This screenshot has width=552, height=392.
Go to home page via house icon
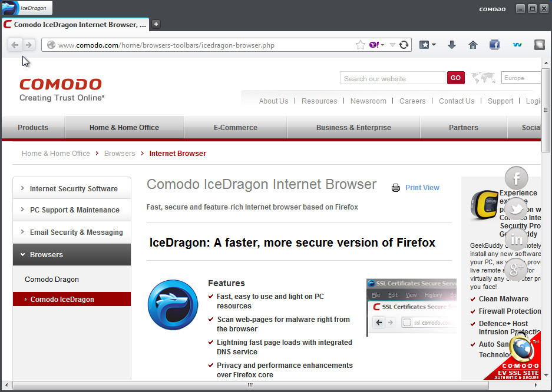(473, 45)
